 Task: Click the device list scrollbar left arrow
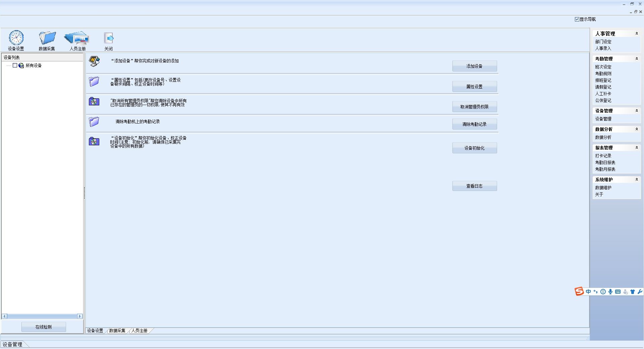4,316
